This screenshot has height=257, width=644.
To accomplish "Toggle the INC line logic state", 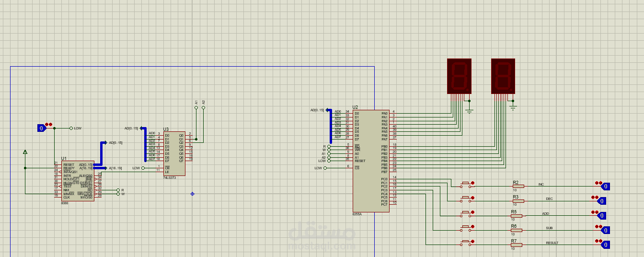I will (606, 187).
